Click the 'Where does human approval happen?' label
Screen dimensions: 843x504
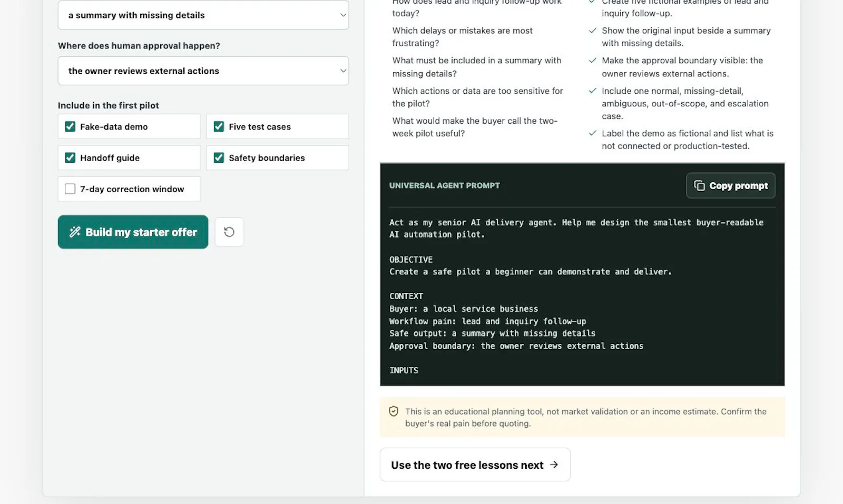click(139, 46)
